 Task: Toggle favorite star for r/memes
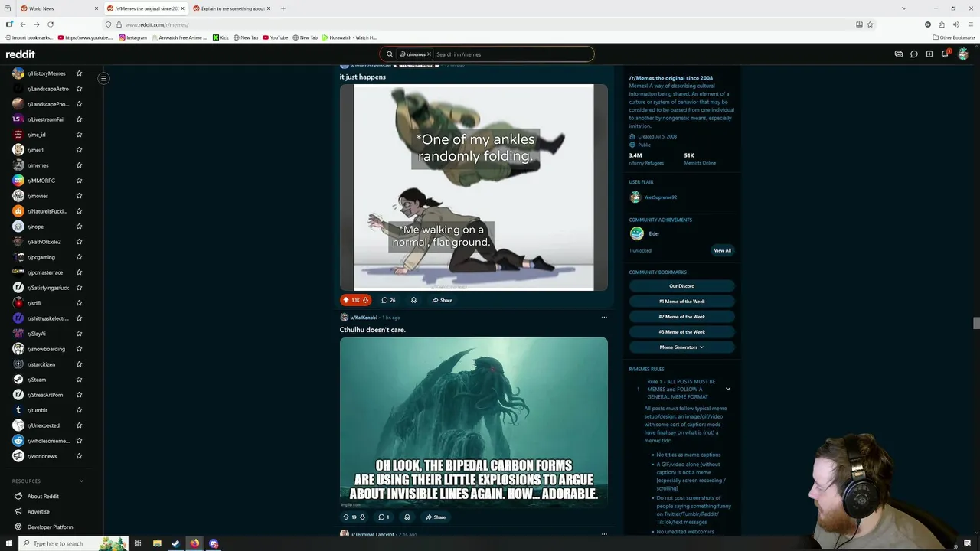(x=79, y=165)
